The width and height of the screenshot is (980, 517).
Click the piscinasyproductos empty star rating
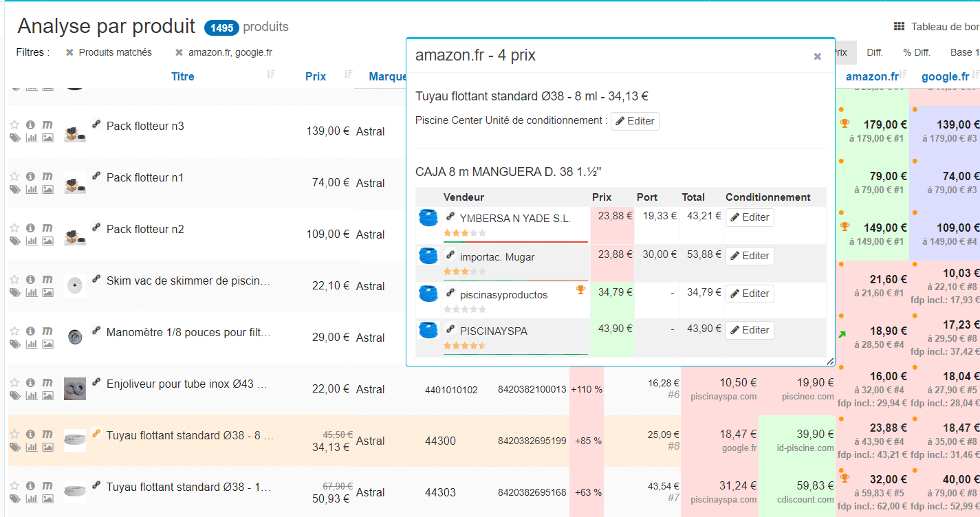pyautogui.click(x=465, y=309)
